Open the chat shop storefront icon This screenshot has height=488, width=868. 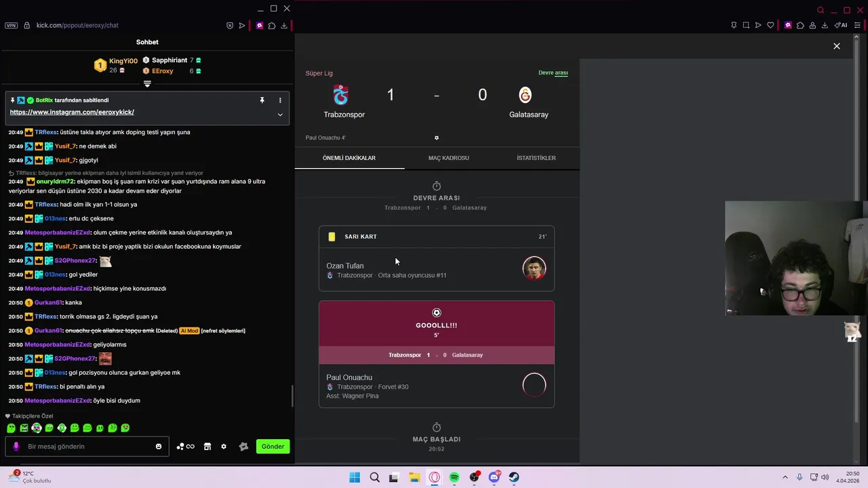tap(208, 447)
